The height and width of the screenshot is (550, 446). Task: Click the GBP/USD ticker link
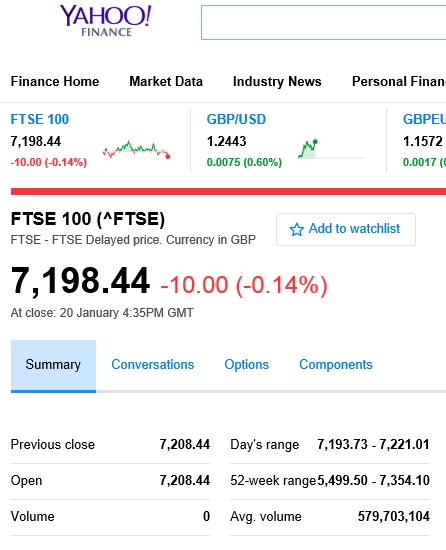click(x=236, y=119)
